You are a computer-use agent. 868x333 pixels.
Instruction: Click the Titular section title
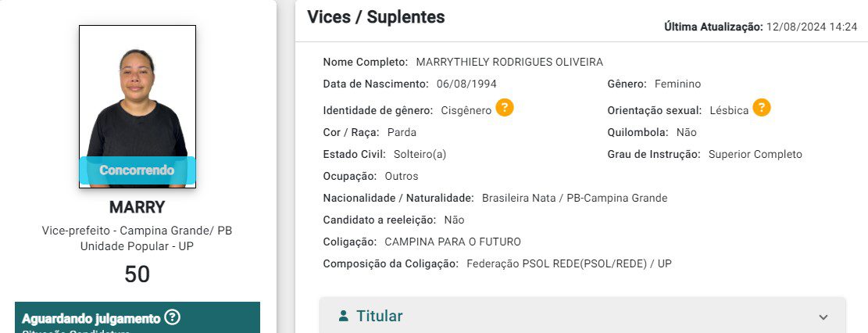tap(380, 317)
